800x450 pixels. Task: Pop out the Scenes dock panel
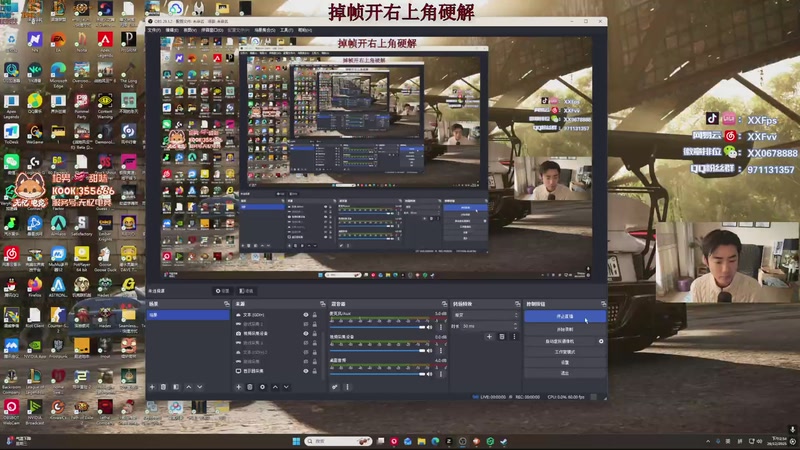tap(227, 304)
